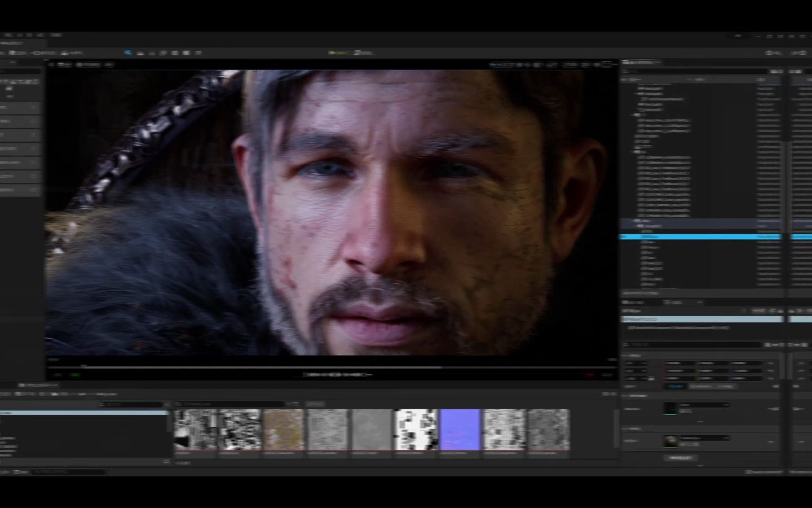The image size is (812, 508).
Task: Click the green icon at left of the viewport playback bar
Action: coord(74,375)
